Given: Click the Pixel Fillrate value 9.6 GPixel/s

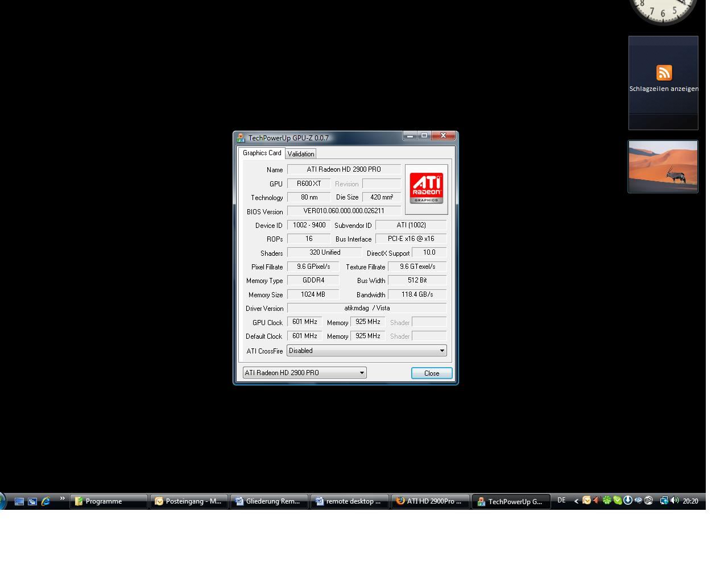Looking at the screenshot, I should point(313,267).
